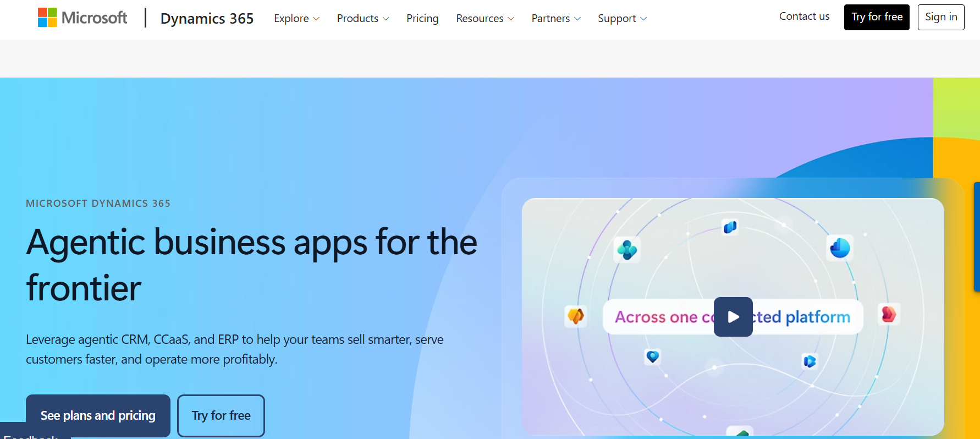Open the Pricing page
This screenshot has height=439, width=980.
pyautogui.click(x=422, y=19)
